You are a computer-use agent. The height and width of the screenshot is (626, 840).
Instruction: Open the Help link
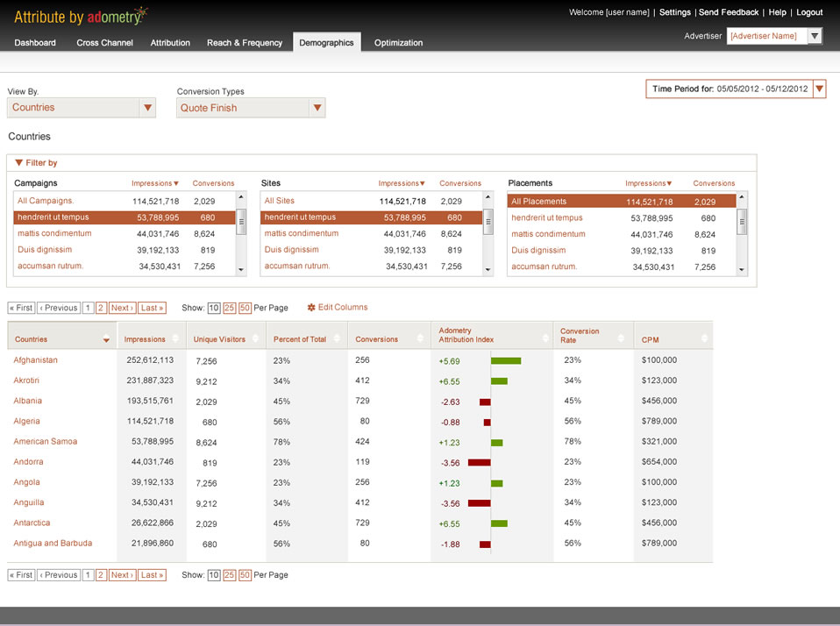[x=778, y=12]
